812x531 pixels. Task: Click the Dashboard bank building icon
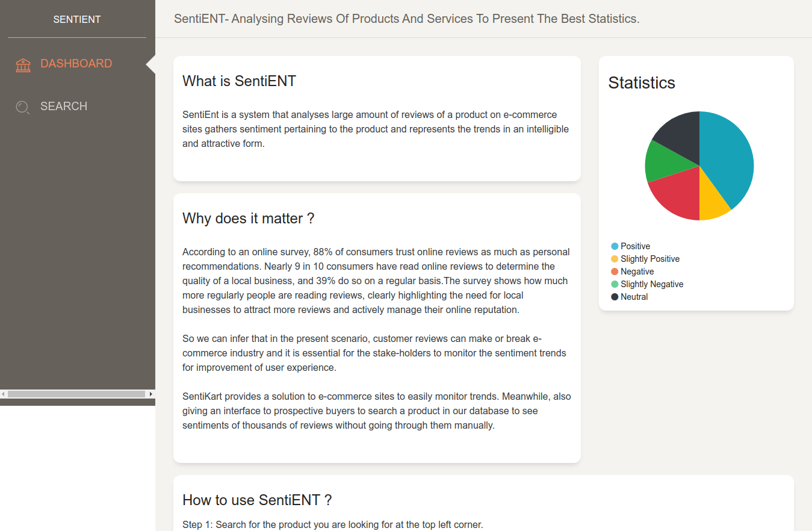[x=23, y=65]
